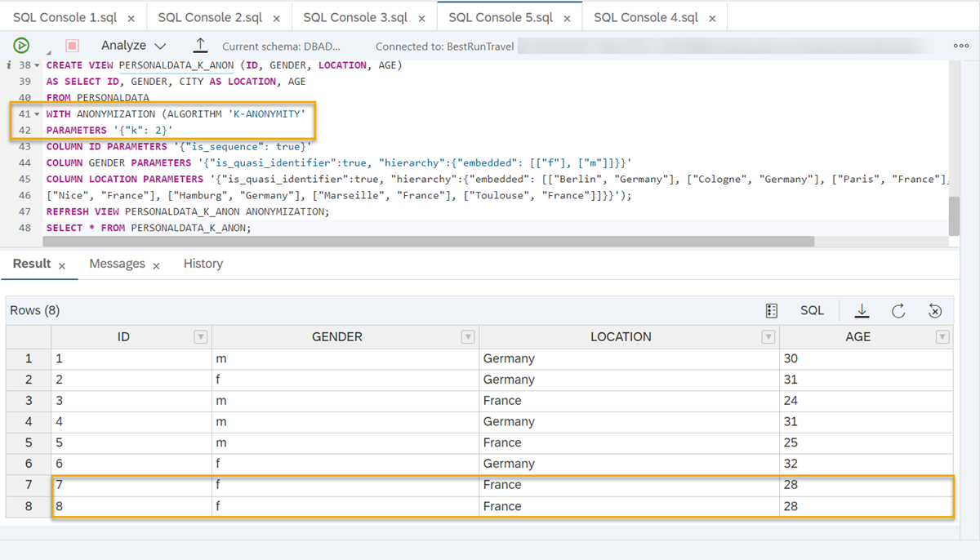Image resolution: width=980 pixels, height=560 pixels.
Task: Open the result table settings icon
Action: click(x=772, y=311)
